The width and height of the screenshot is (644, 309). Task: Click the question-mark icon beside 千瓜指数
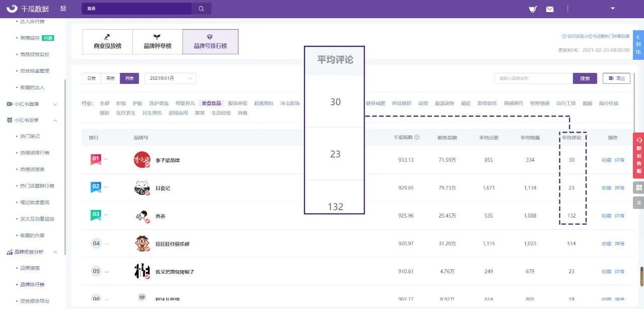tap(417, 137)
